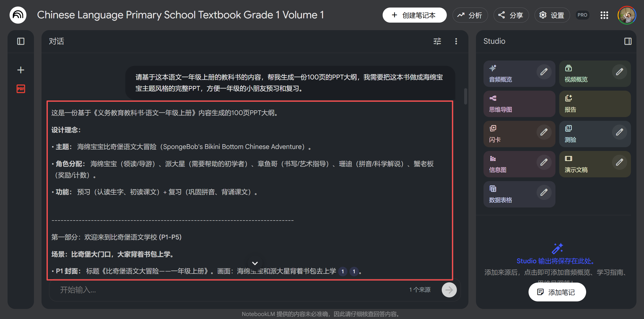Select the PDF source in left sidebar

21,89
